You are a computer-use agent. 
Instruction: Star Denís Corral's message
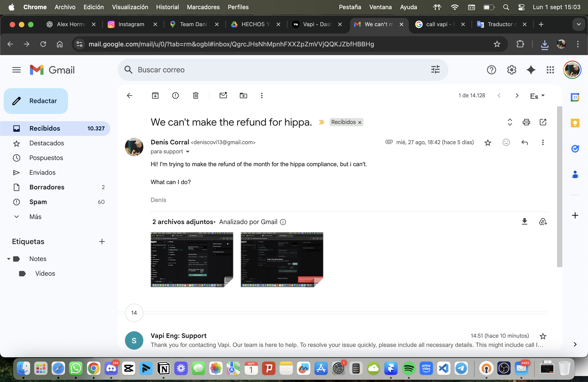tap(488, 143)
